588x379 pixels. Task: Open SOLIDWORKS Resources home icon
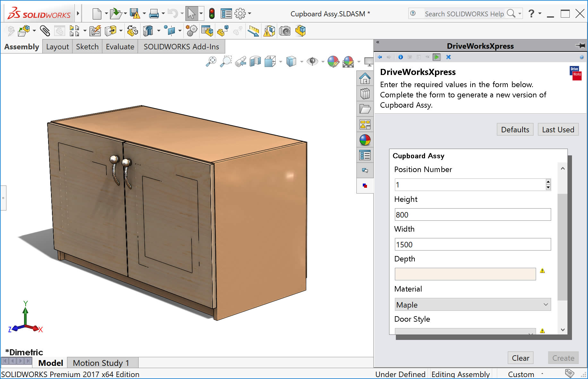(365, 78)
